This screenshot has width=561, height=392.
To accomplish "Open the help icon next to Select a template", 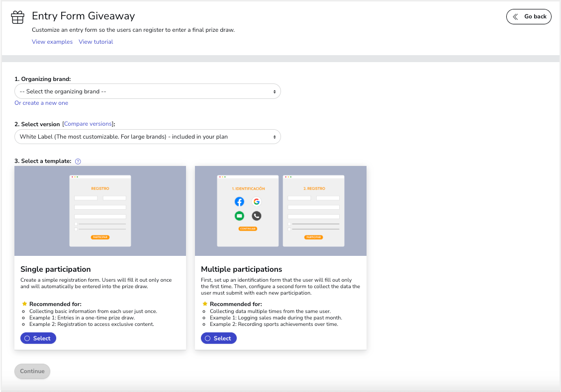I will tap(78, 161).
